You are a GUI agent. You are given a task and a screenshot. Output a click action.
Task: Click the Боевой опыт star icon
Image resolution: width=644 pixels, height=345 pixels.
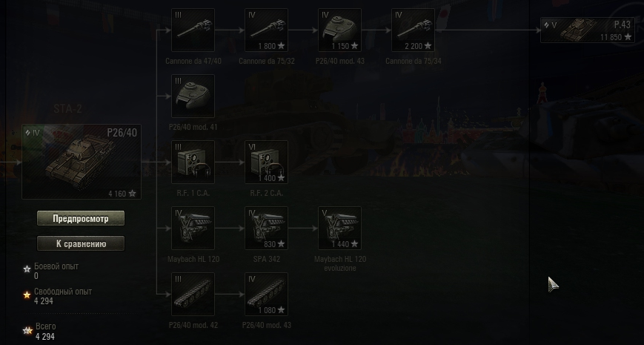coord(27,269)
